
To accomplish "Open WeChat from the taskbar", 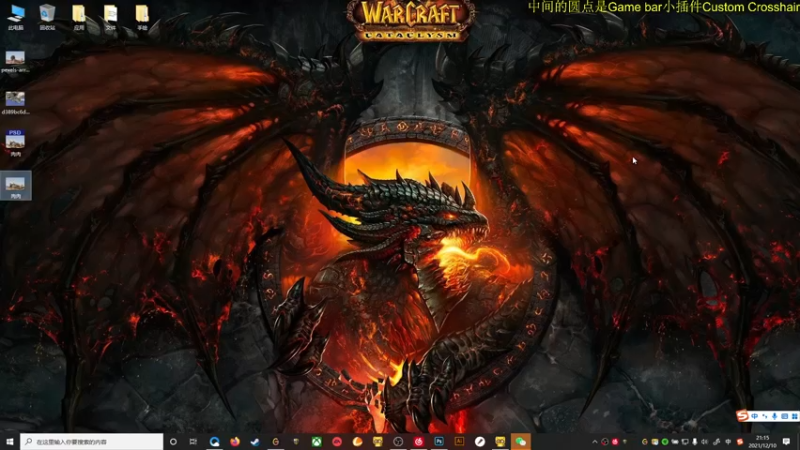I will [x=520, y=442].
